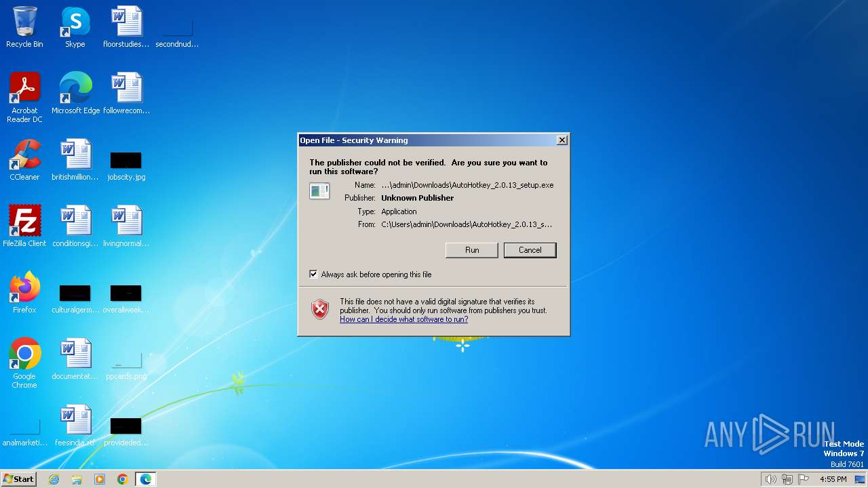Launch Google Chrome desktop shortcut
The image size is (868, 488).
[x=24, y=363]
